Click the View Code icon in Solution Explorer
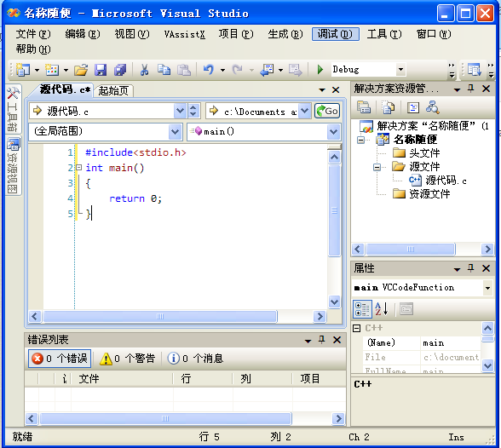Screen dimensions: 501x448 coord(412,107)
